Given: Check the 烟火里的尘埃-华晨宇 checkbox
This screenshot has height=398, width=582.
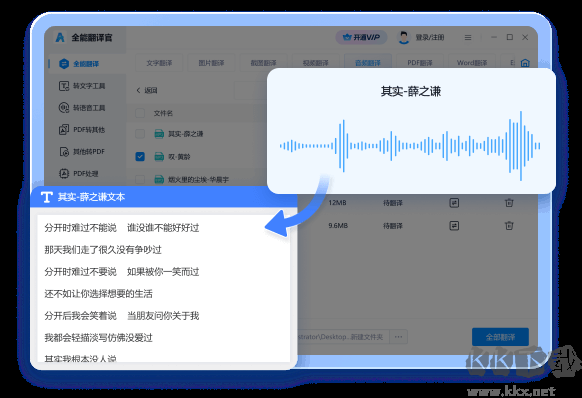Looking at the screenshot, I should pyautogui.click(x=140, y=179).
